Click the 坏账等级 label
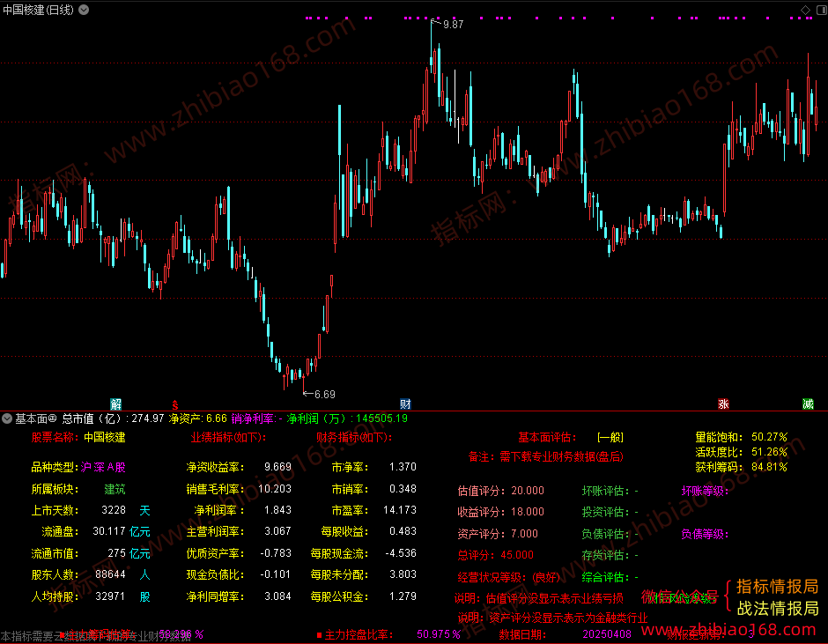This screenshot has width=828, height=644. (x=705, y=491)
